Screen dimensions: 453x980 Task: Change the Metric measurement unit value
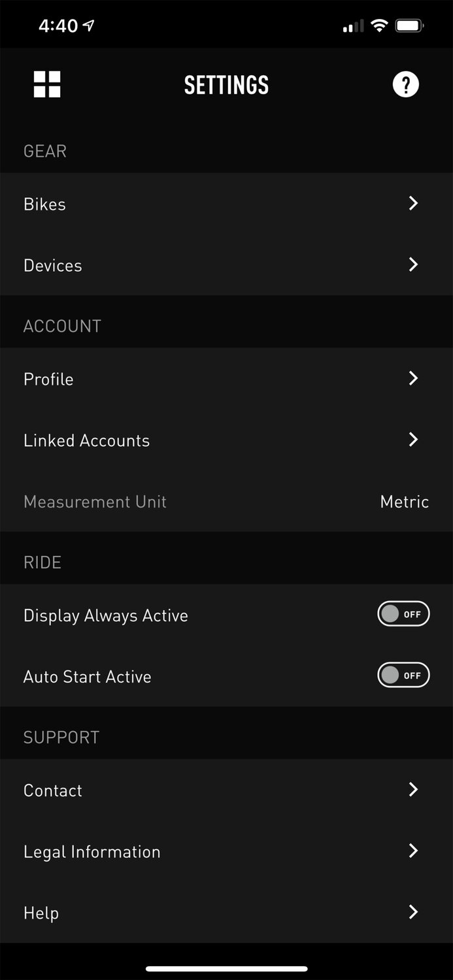[x=404, y=502]
